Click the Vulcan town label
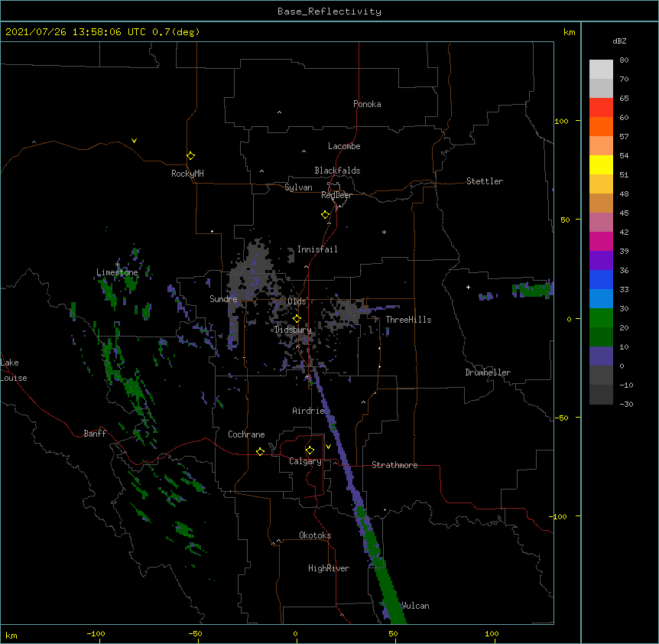Viewport: 659px width, 644px height. tap(415, 606)
